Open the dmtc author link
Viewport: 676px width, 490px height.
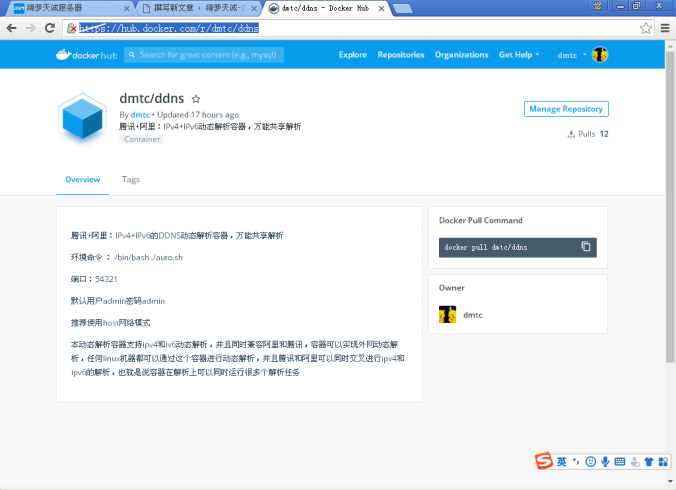[x=140, y=115]
